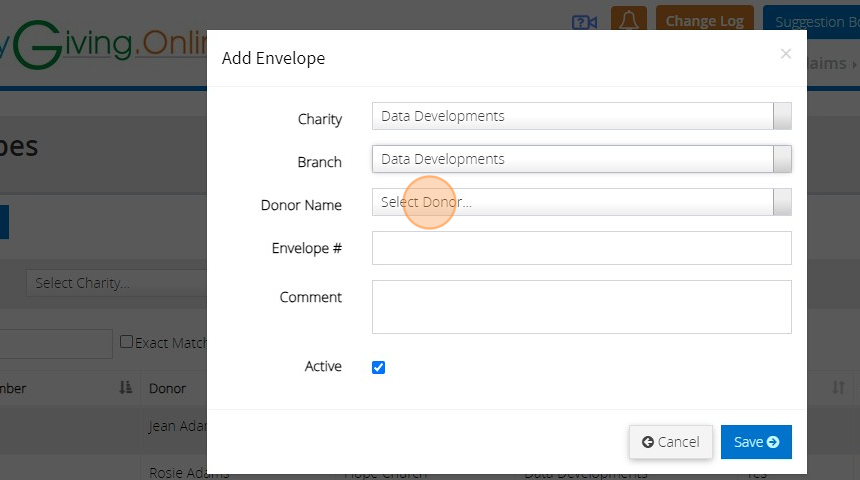Click the help video camera icon
The height and width of the screenshot is (480, 860).
point(584,21)
